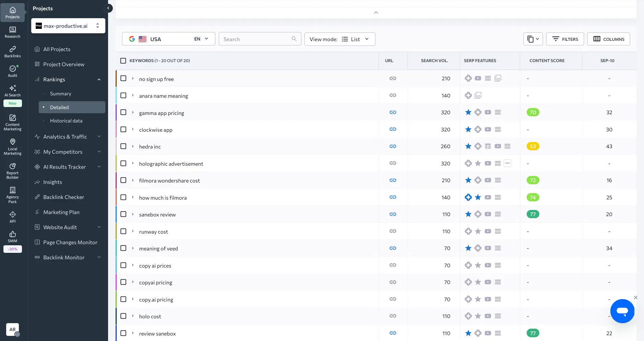The height and width of the screenshot is (341, 644).
Task: Open the chat support bubble
Action: [x=622, y=311]
